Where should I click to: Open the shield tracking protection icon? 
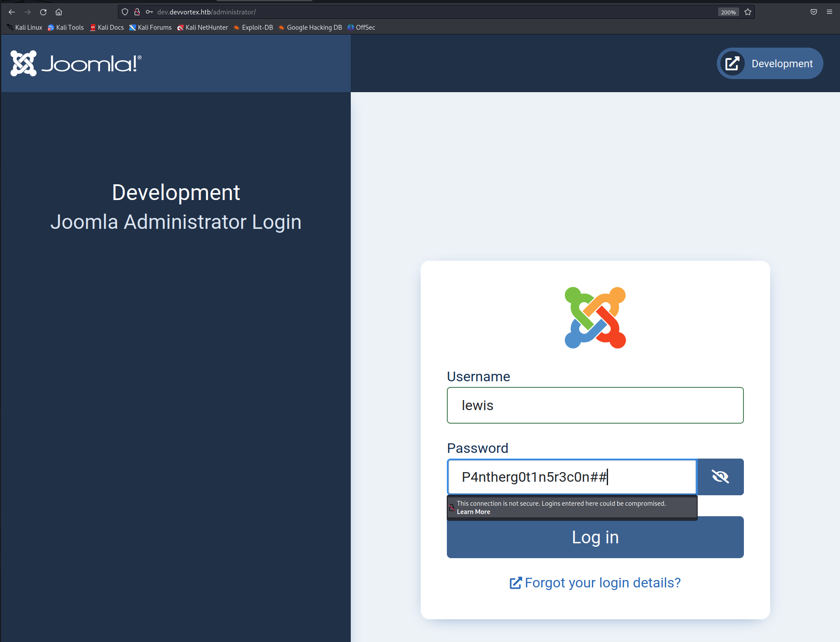pyautogui.click(x=125, y=12)
